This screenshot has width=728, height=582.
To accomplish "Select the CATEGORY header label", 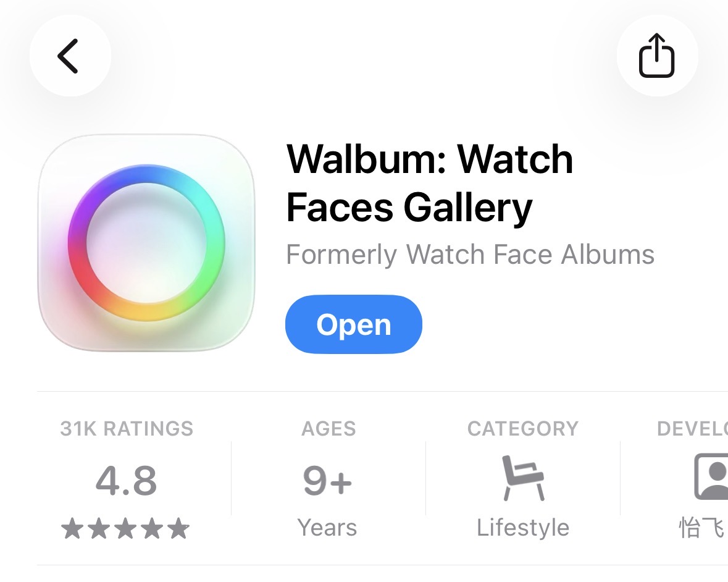I will pos(523,428).
